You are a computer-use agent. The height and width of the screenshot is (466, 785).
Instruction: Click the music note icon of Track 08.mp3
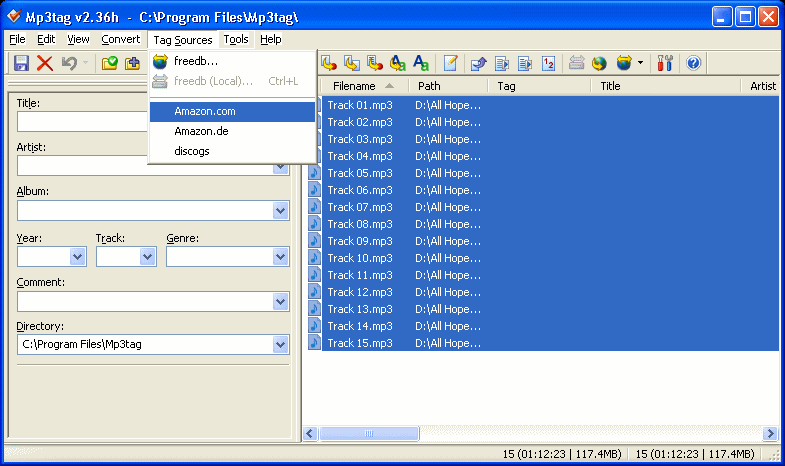pos(314,224)
